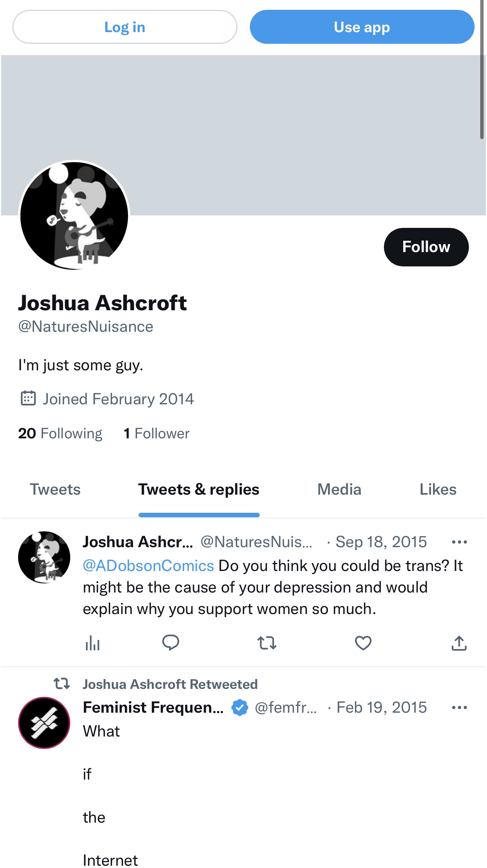The image size is (487, 868).
Task: Open more options on Feminist Frequency tweet
Action: coord(459,707)
